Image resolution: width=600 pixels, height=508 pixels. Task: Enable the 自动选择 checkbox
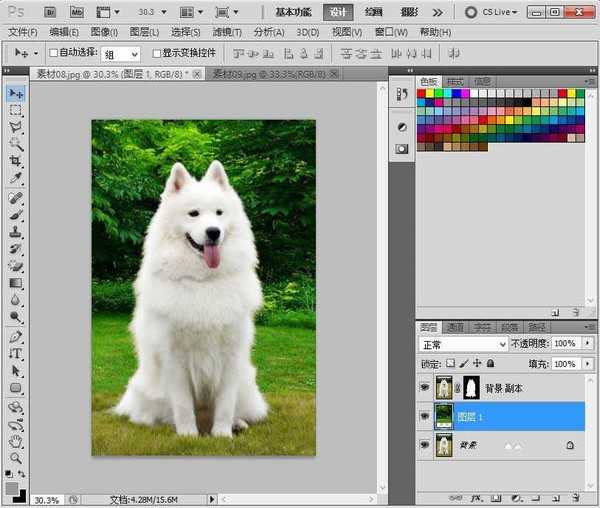pos(55,53)
